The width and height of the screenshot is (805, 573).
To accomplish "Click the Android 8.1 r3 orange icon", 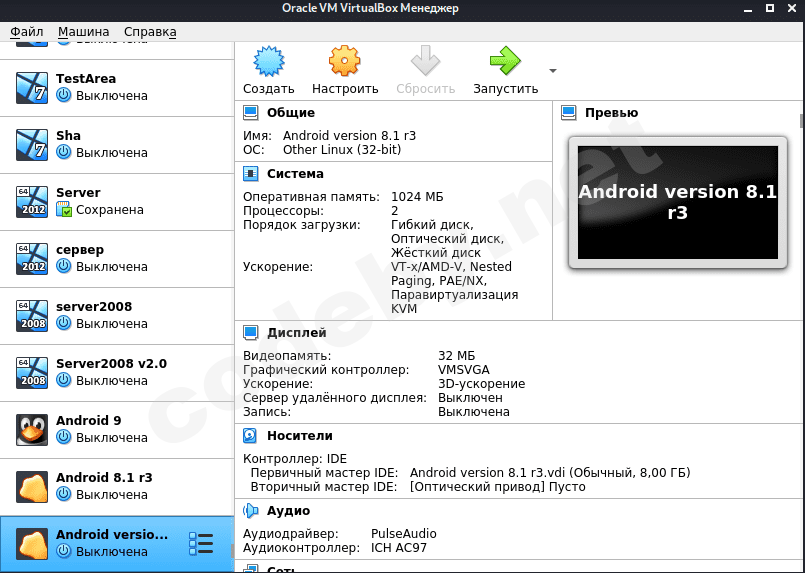I will (x=32, y=487).
